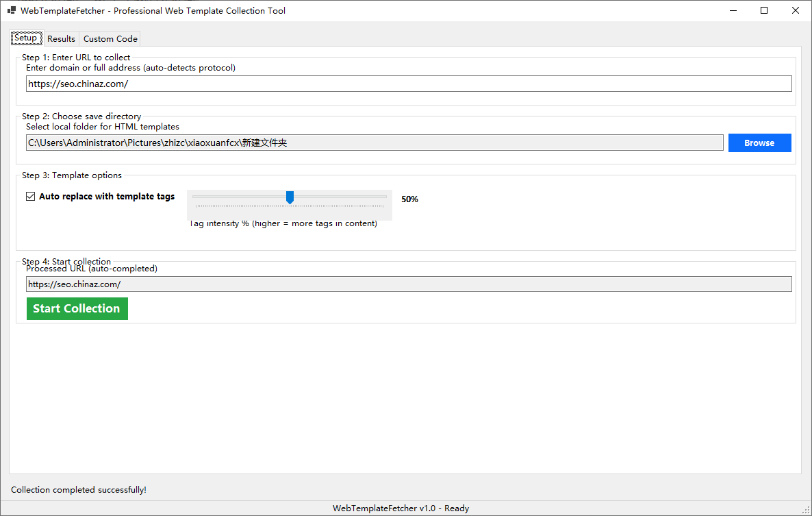This screenshot has width=812, height=516.
Task: Go to the Custom Code tab
Action: pyautogui.click(x=110, y=39)
